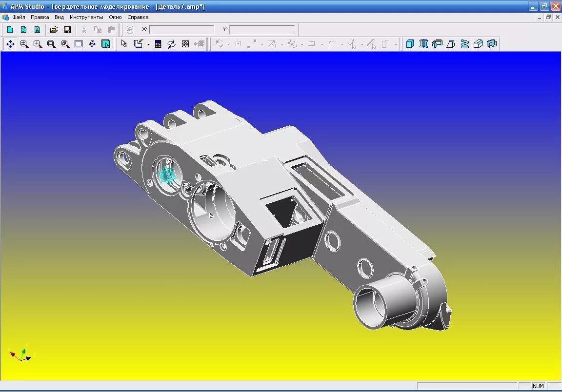Viewport: 562px width, 392px height.
Task: Click the zoom in magnifier icon
Action: [x=38, y=44]
